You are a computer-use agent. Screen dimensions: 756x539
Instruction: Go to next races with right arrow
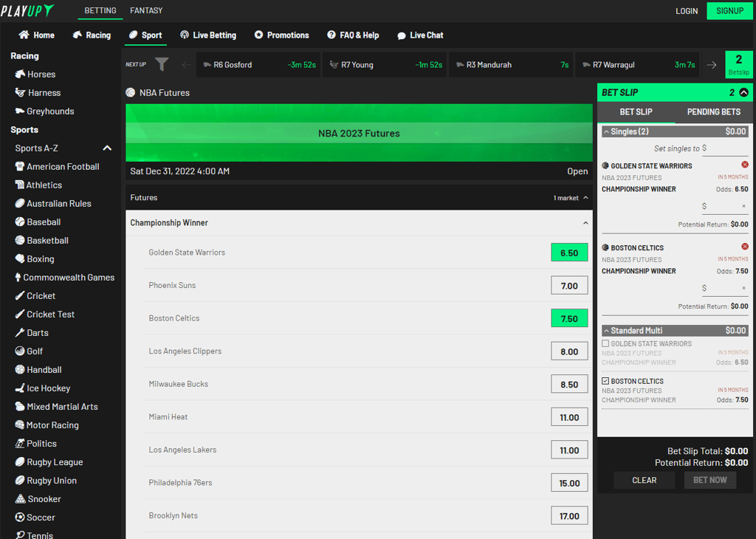[712, 64]
